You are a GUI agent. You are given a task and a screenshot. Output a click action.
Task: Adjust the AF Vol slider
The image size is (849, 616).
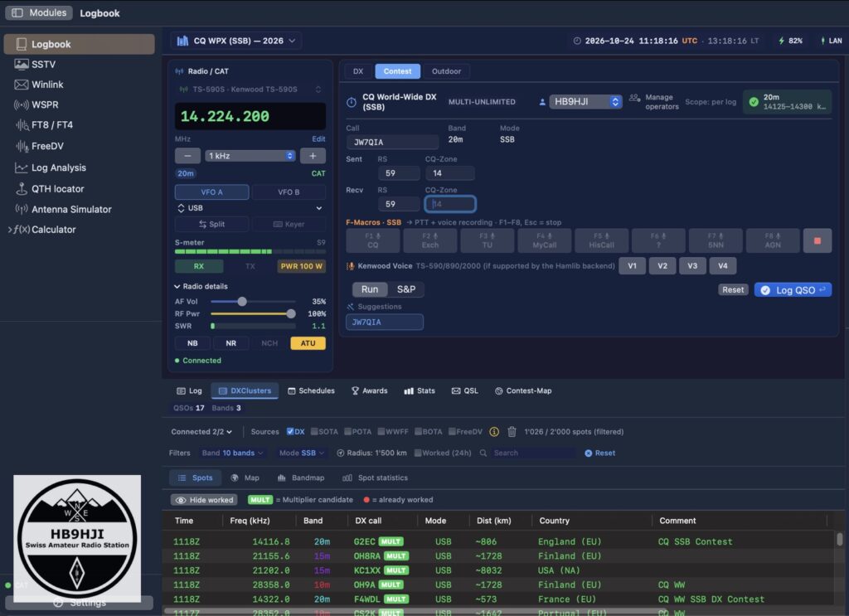(252, 302)
